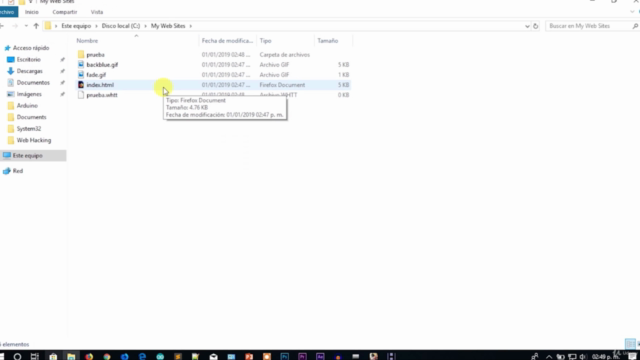Select the backblue.gif file

pyautogui.click(x=102, y=65)
